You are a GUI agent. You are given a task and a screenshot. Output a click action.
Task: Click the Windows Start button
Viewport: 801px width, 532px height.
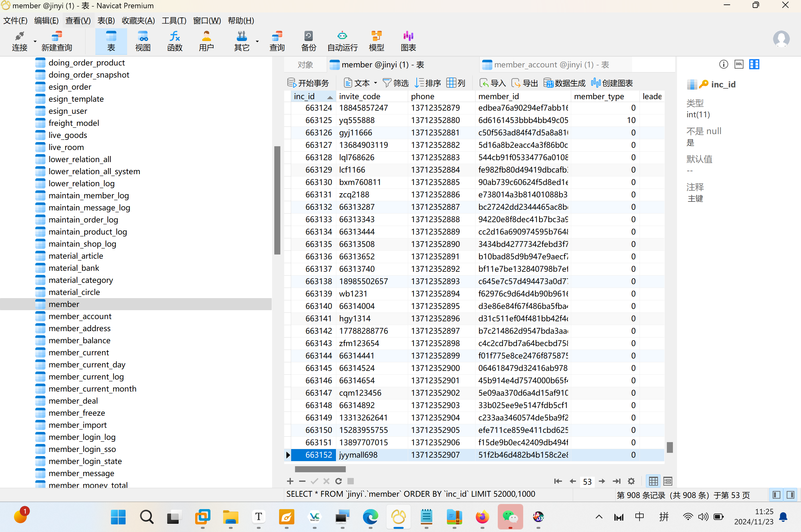click(x=118, y=517)
